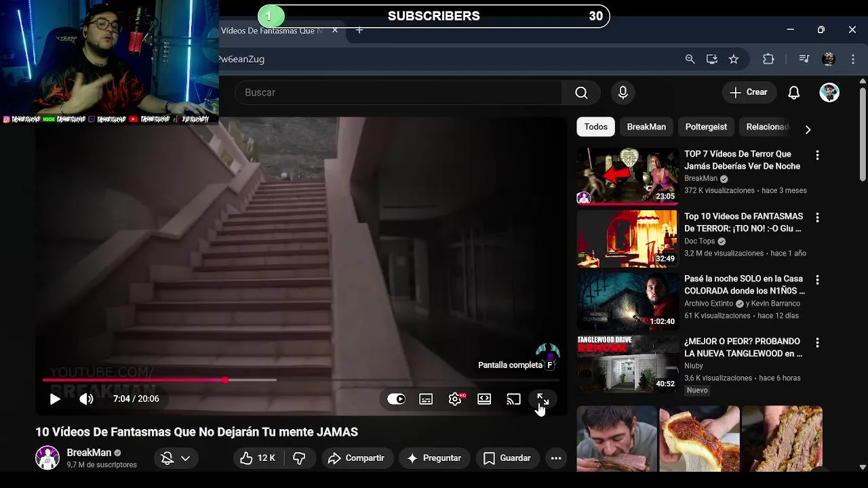Open options menu for Doc Tops video
The height and width of the screenshot is (488, 868).
(x=817, y=218)
